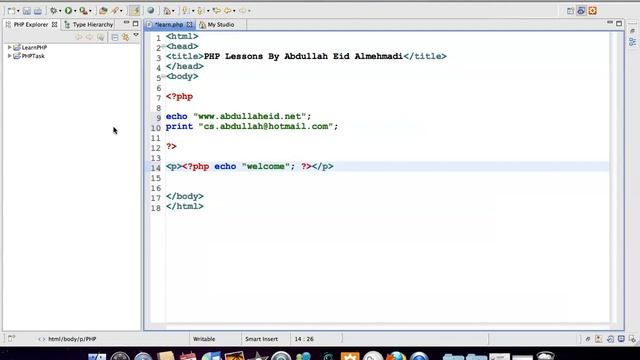The width and height of the screenshot is (640, 360).
Task: Click the html/body/p/PHP path in status bar
Action: point(72,339)
